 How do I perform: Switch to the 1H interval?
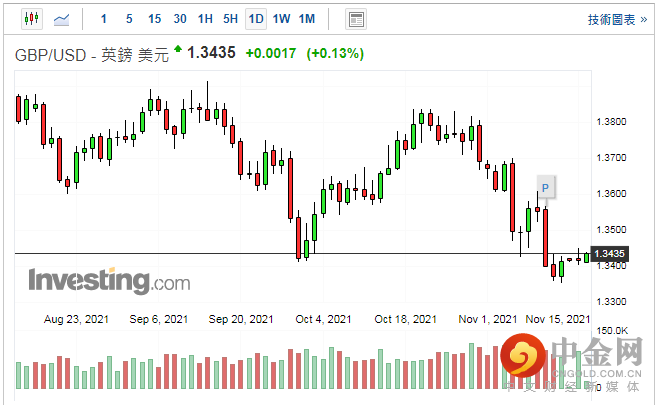[205, 19]
